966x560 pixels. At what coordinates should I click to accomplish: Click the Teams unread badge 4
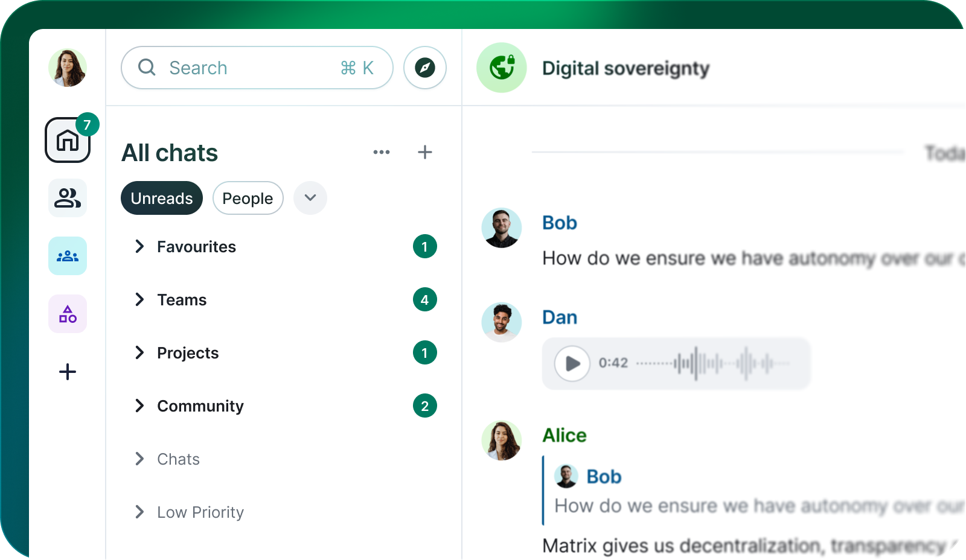[425, 299]
